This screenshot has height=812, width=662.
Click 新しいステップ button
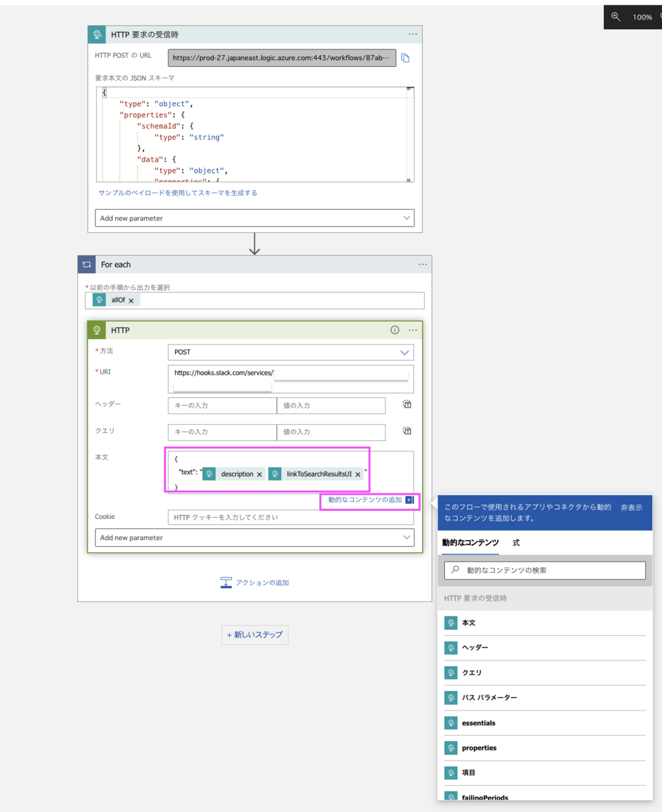click(255, 635)
